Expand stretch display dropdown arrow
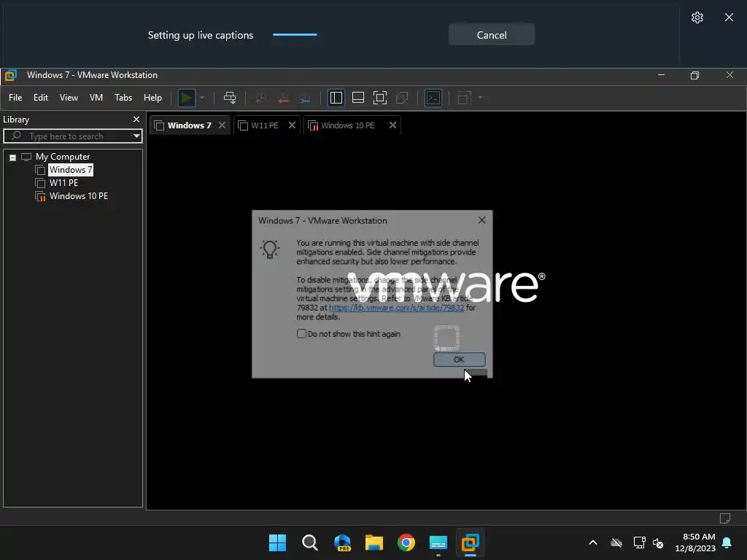Viewport: 747px width, 560px height. click(480, 98)
